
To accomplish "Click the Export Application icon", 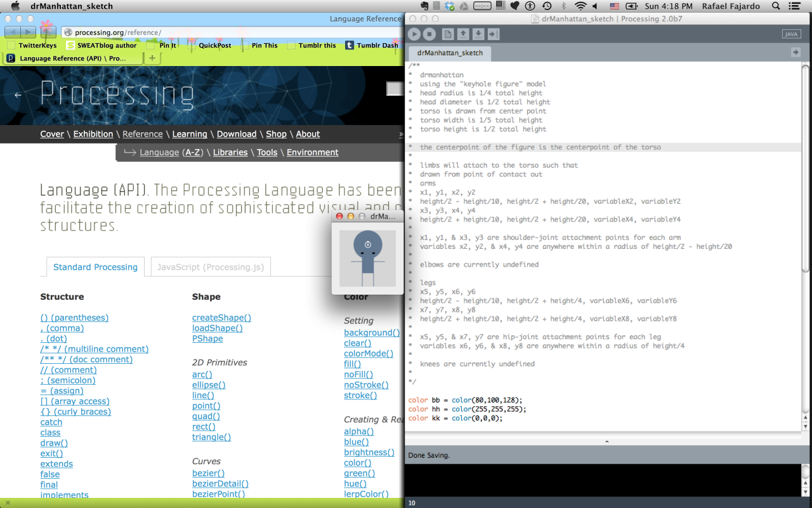I will (x=494, y=34).
